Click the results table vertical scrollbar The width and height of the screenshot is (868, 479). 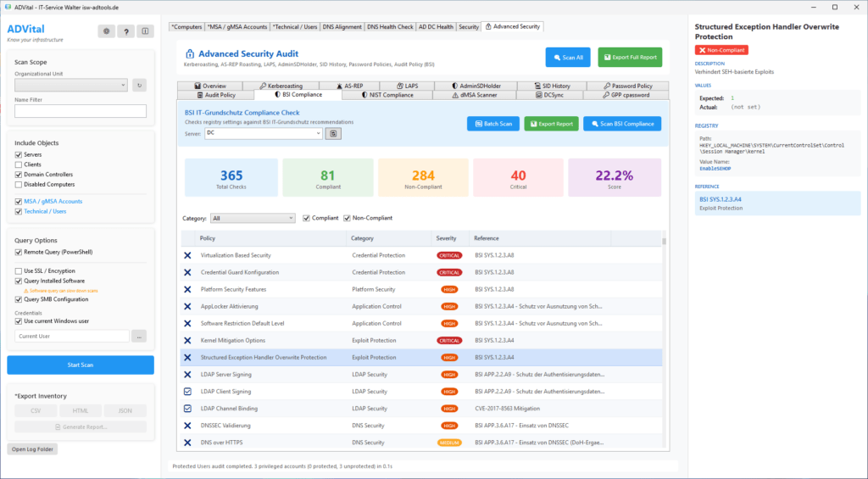click(x=664, y=339)
